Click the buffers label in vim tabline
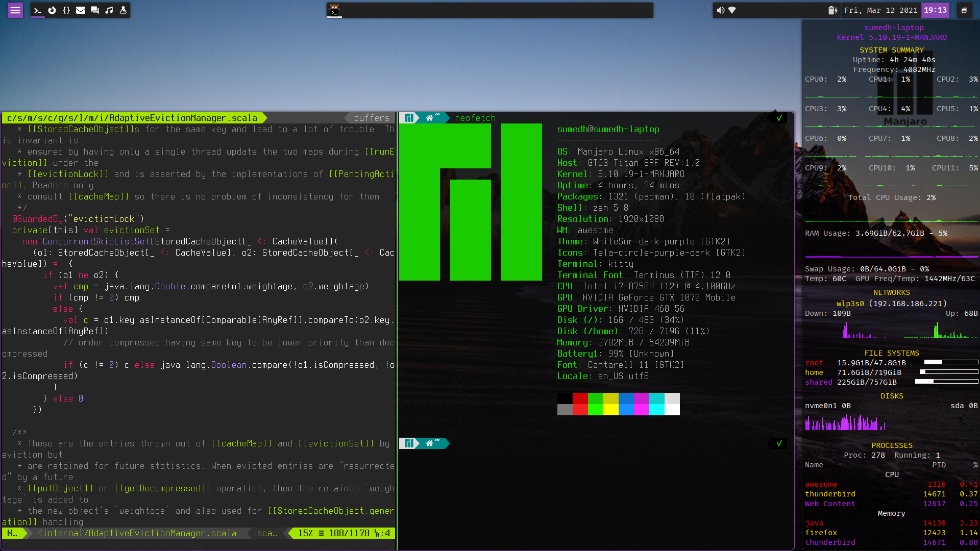The width and height of the screenshot is (980, 551). (372, 118)
